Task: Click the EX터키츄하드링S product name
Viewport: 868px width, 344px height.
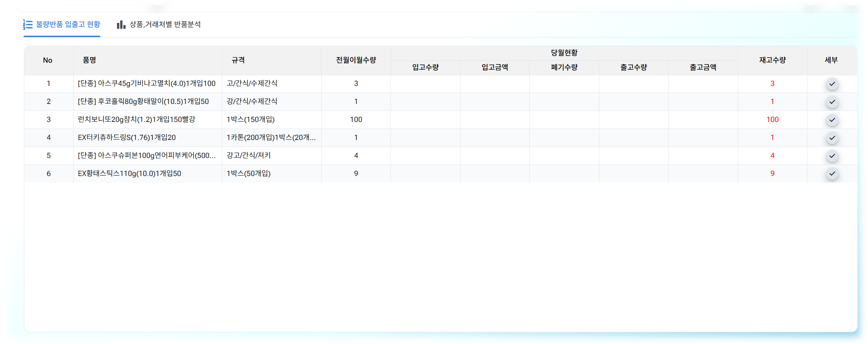Action: [127, 138]
